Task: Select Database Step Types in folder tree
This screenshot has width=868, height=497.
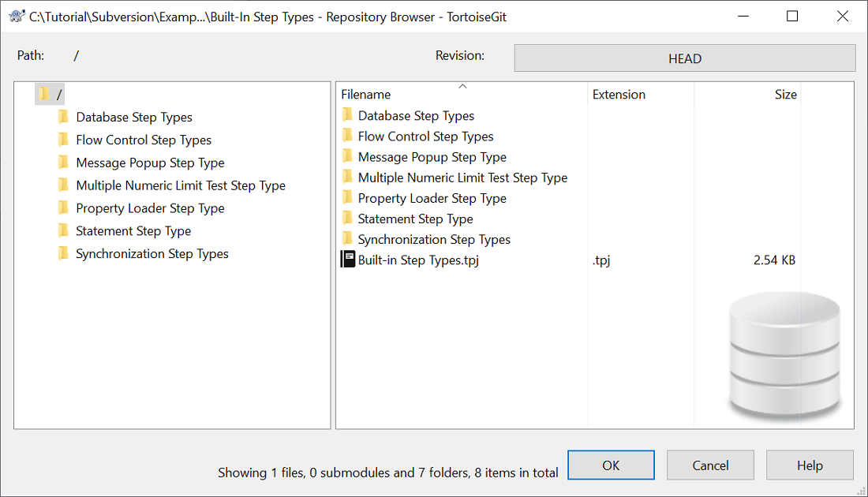Action: 134,118
